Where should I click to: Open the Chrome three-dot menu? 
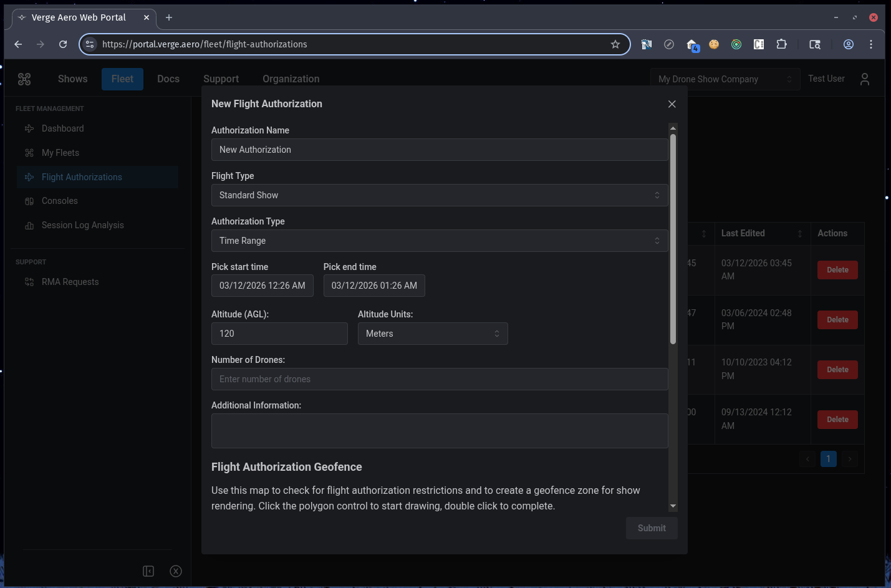871,44
